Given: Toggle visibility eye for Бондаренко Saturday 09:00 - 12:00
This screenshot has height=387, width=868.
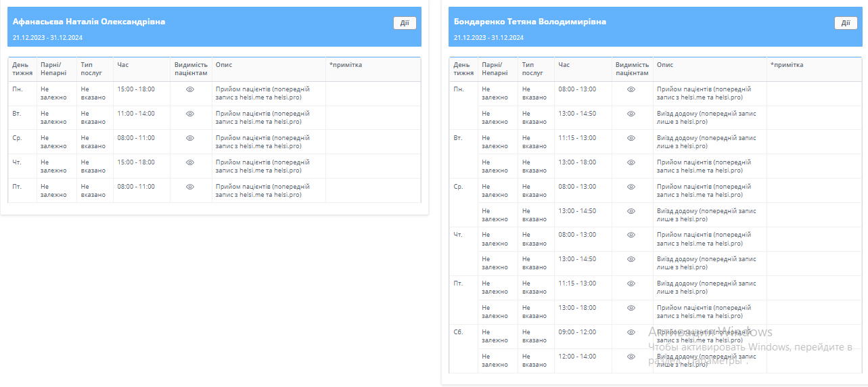Looking at the screenshot, I should (x=631, y=332).
